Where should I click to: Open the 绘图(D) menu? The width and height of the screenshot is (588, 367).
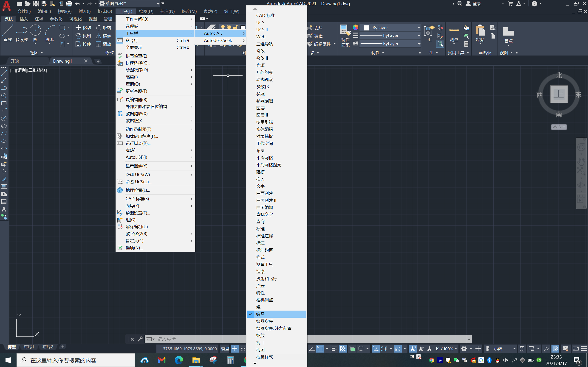(x=146, y=11)
